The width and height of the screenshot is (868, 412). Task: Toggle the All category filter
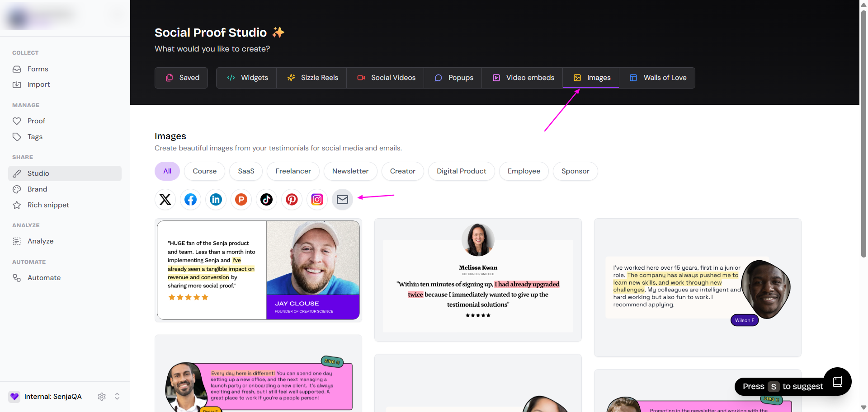pyautogui.click(x=167, y=171)
